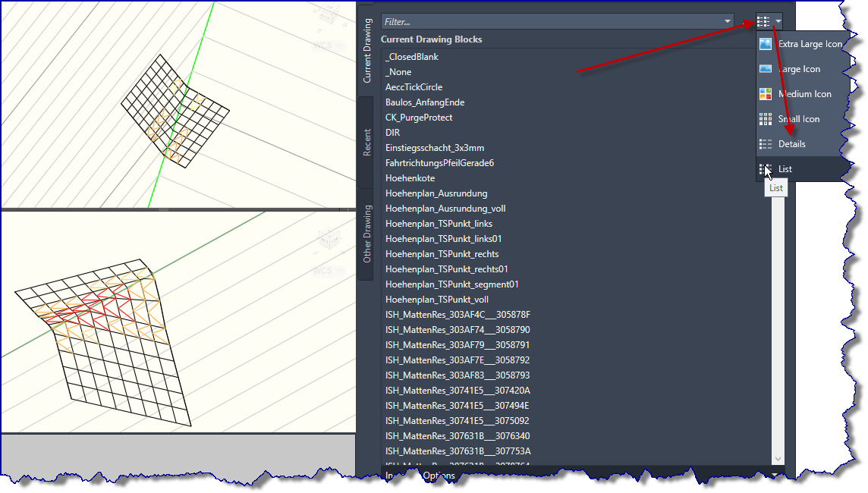The height and width of the screenshot is (493, 868).
Task: Enable Details display mode
Action: (791, 143)
